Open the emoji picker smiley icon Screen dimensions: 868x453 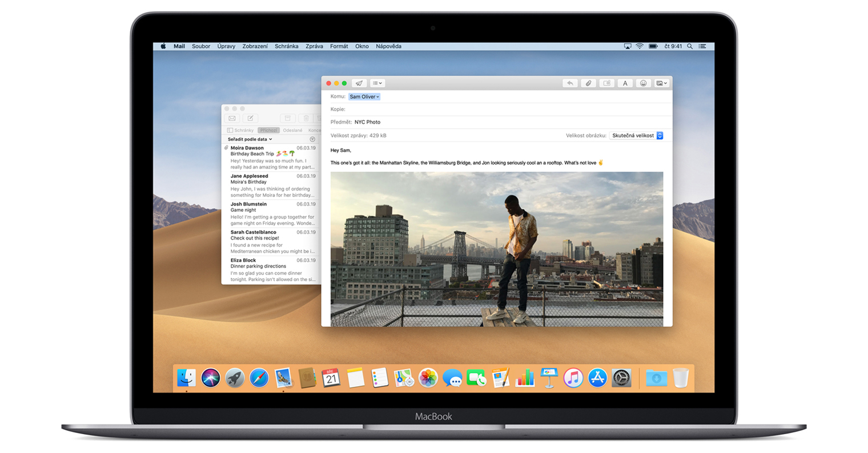coord(643,83)
